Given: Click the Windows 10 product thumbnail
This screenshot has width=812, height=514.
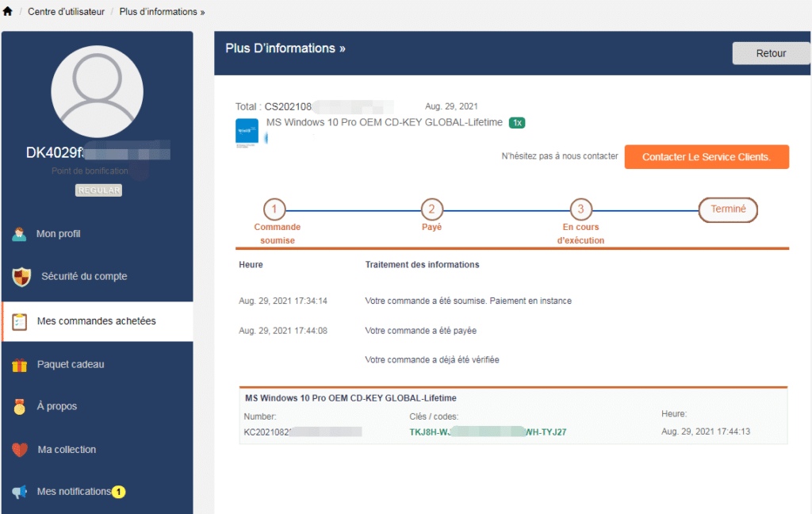Looking at the screenshot, I should [247, 132].
